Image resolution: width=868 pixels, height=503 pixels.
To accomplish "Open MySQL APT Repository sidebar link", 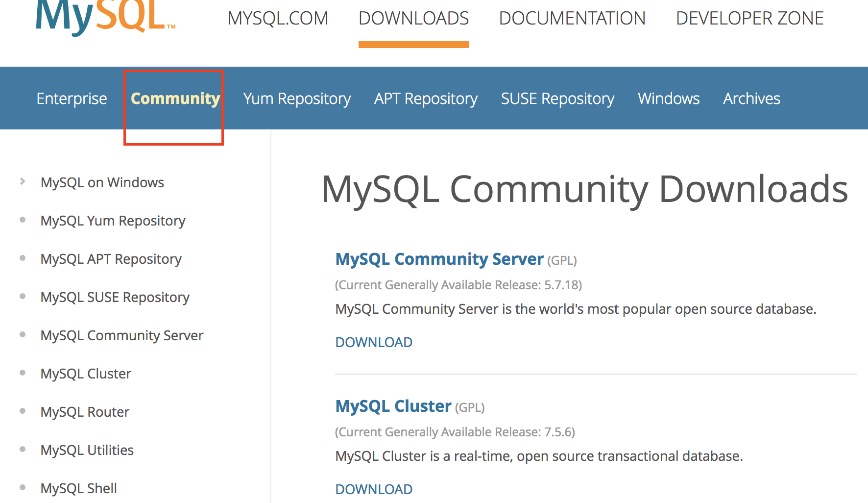I will [111, 259].
